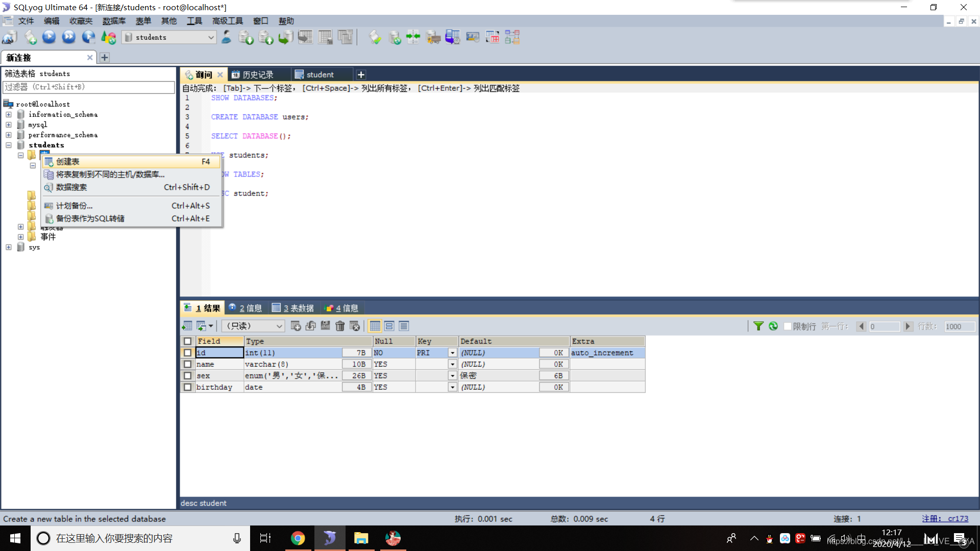Click the insert new row icon
Screen dimensions: 980x551
coord(296,326)
